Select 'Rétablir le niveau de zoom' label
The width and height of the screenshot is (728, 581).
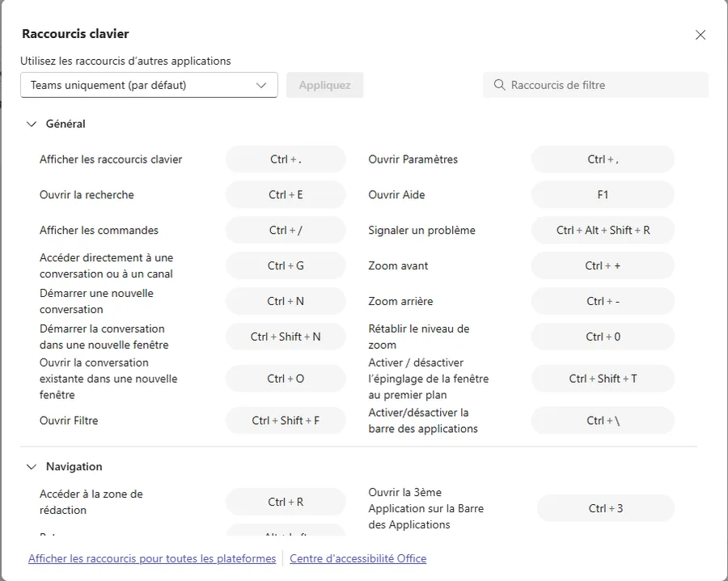pos(419,337)
